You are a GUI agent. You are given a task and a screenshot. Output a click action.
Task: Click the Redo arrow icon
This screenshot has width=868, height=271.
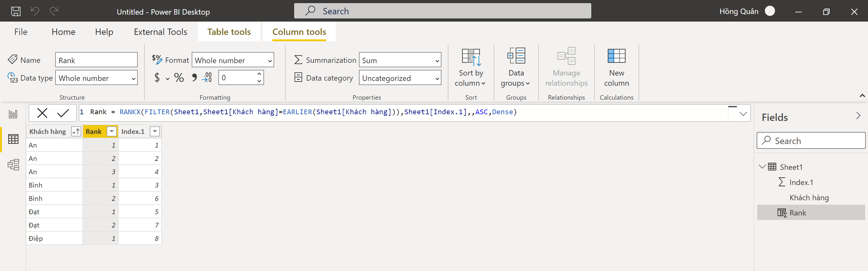[x=54, y=11]
